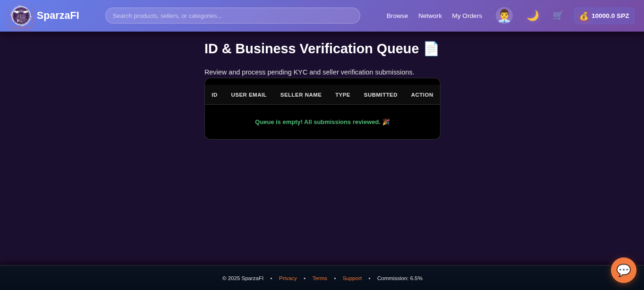
Task: Click the SparzaFI logo icon
Action: (x=21, y=16)
